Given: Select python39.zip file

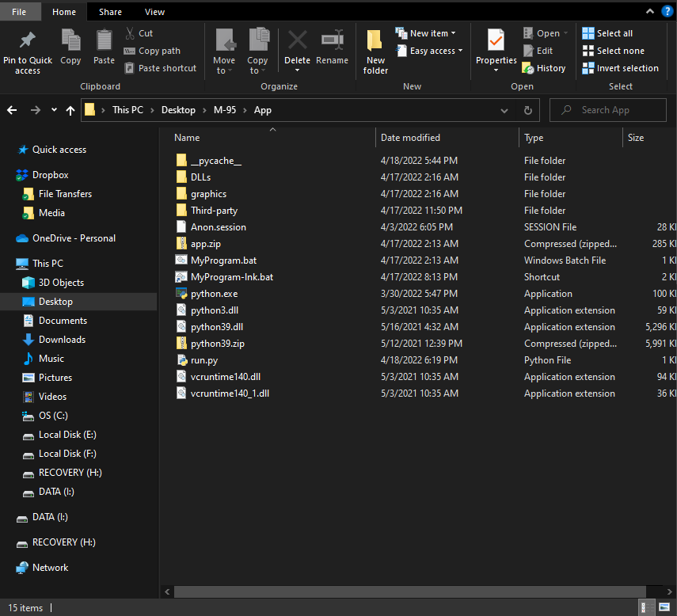Looking at the screenshot, I should pyautogui.click(x=218, y=344).
